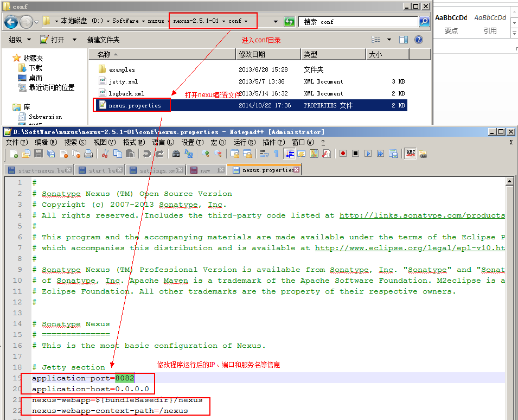Click the green refresh icon in Explorer address bar

pos(289,22)
